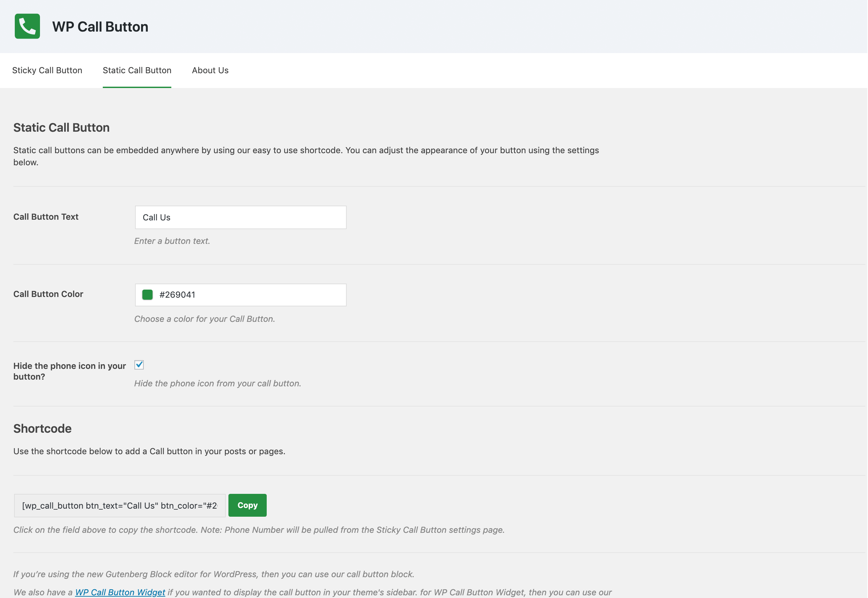Click the green color swatch for button

(147, 295)
